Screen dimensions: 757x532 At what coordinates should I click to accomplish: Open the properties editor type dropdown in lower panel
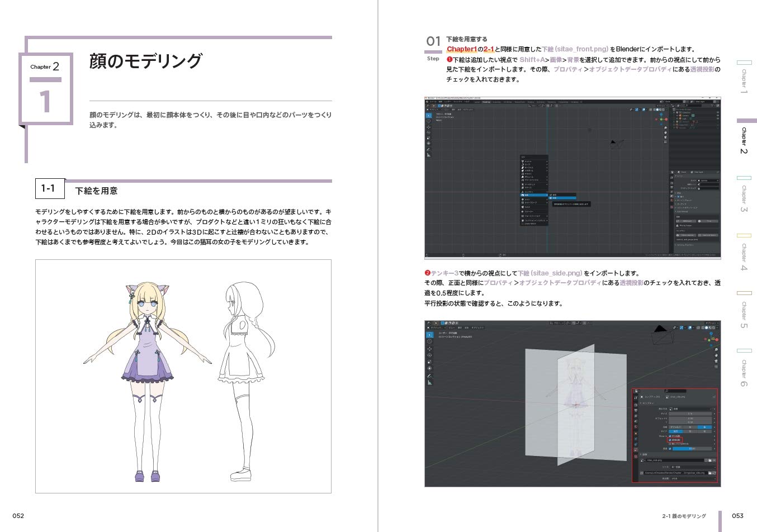pyautogui.click(x=636, y=391)
